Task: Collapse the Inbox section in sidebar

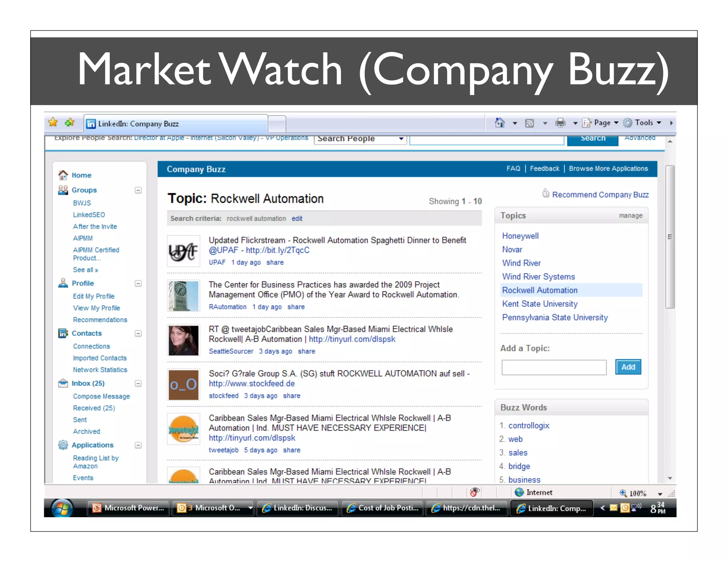Action: click(138, 384)
